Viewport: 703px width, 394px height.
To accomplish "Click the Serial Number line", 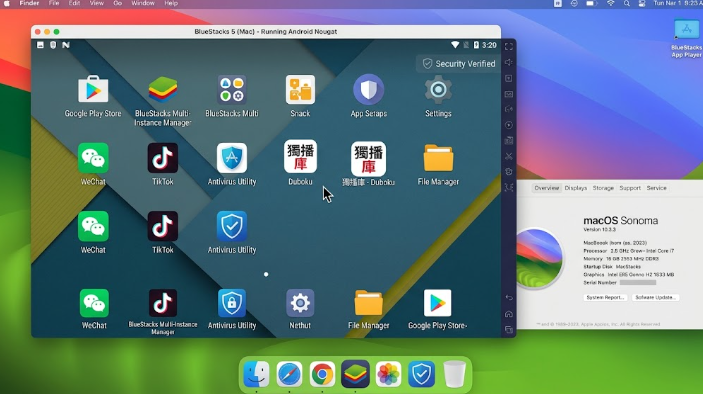I will click(x=620, y=283).
